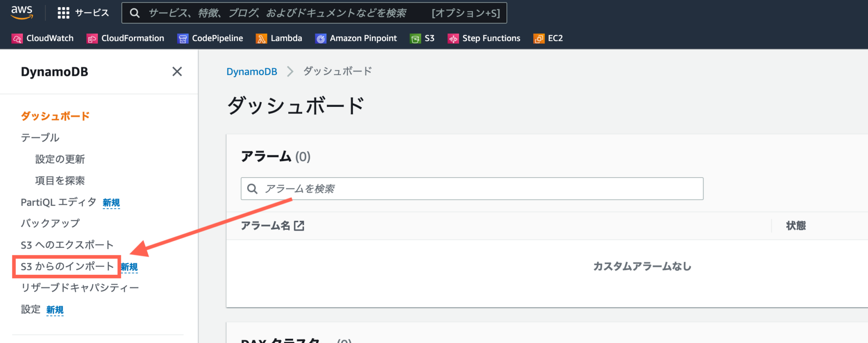Open バックアップ from the sidebar
868x343 pixels.
[x=50, y=223]
